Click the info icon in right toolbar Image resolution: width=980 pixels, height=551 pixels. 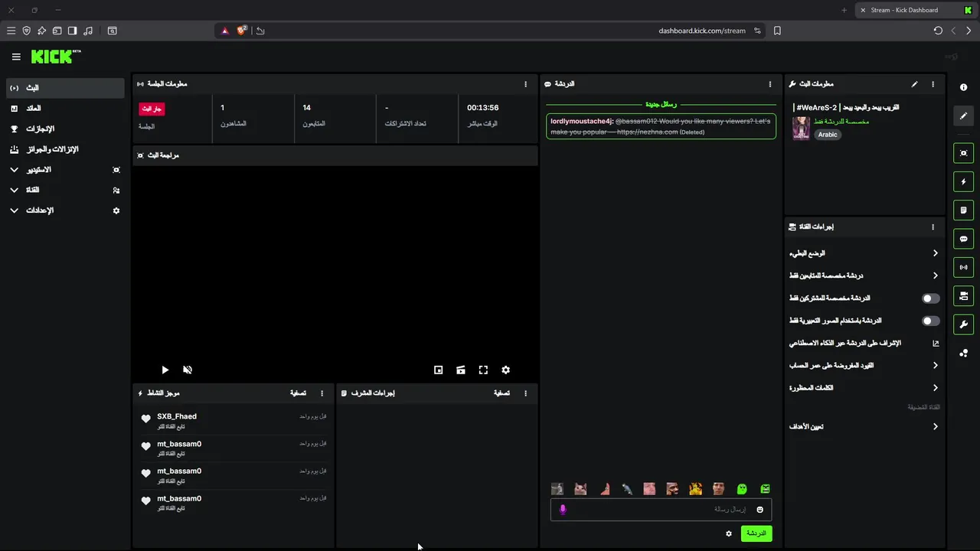coord(964,87)
